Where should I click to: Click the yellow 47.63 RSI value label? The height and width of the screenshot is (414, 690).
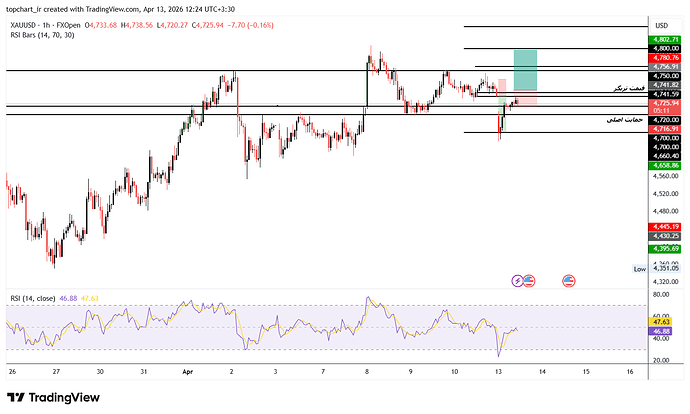pos(662,322)
